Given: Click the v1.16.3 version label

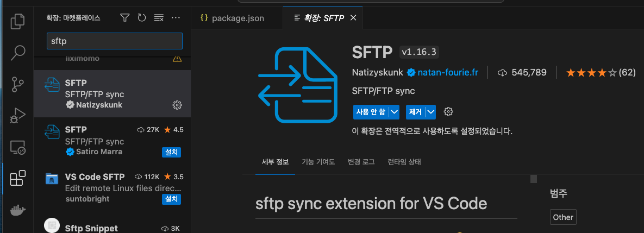Looking at the screenshot, I should point(420,52).
